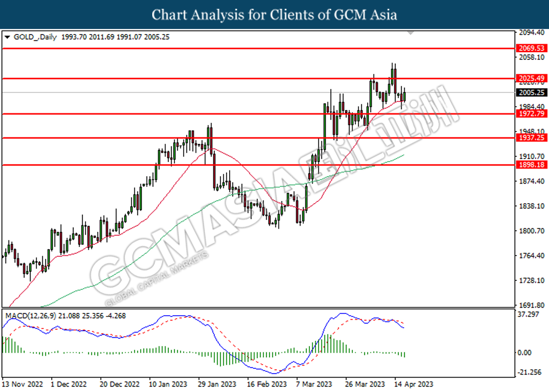This screenshot has width=549, height=392.
Task: Click the 13 Nov 2022 date label
Action: (x=22, y=384)
